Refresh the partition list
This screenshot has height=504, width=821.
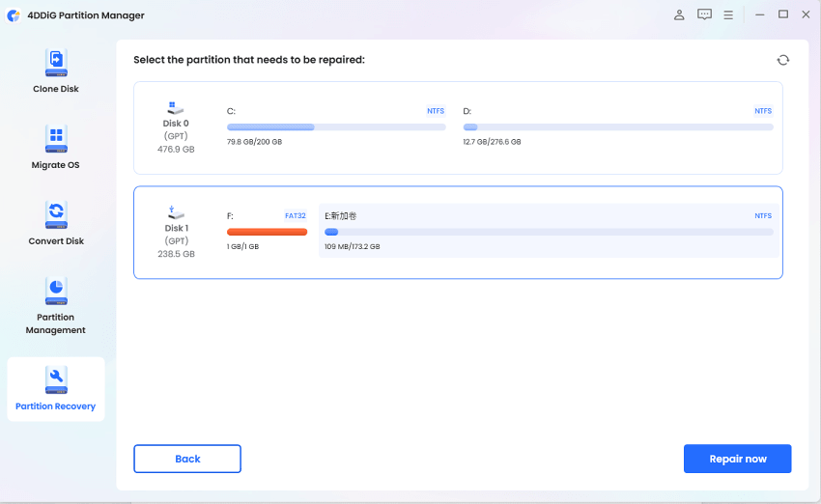[782, 60]
